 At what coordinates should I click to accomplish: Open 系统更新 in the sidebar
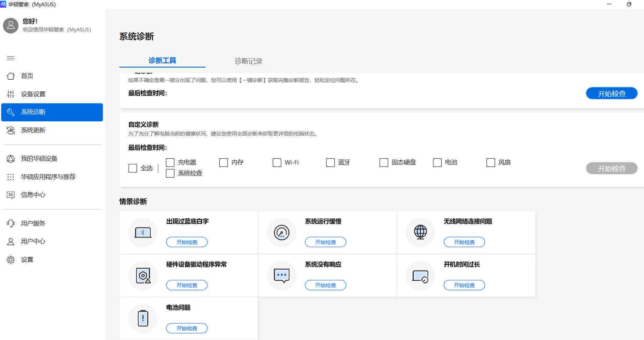point(52,130)
